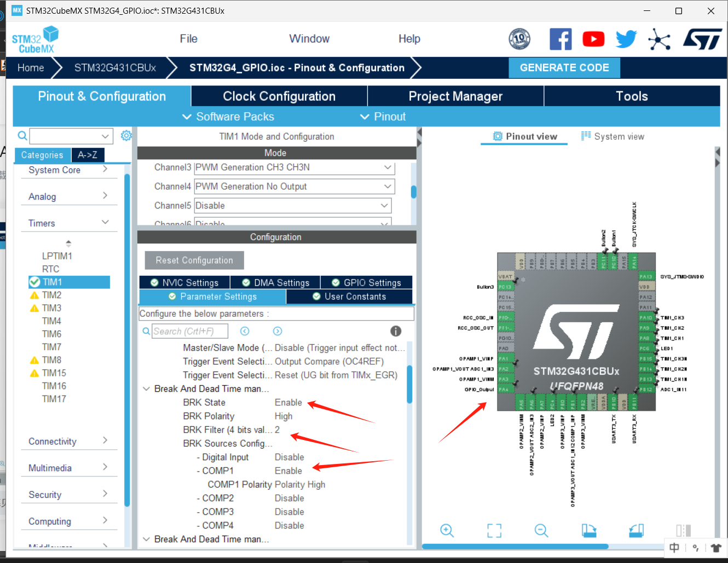Click the TIM1 enabled checkmark icon

34,282
